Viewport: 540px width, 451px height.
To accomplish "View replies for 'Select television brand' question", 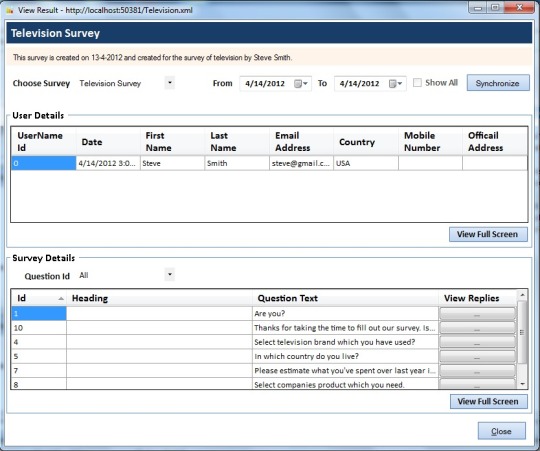I will [477, 342].
